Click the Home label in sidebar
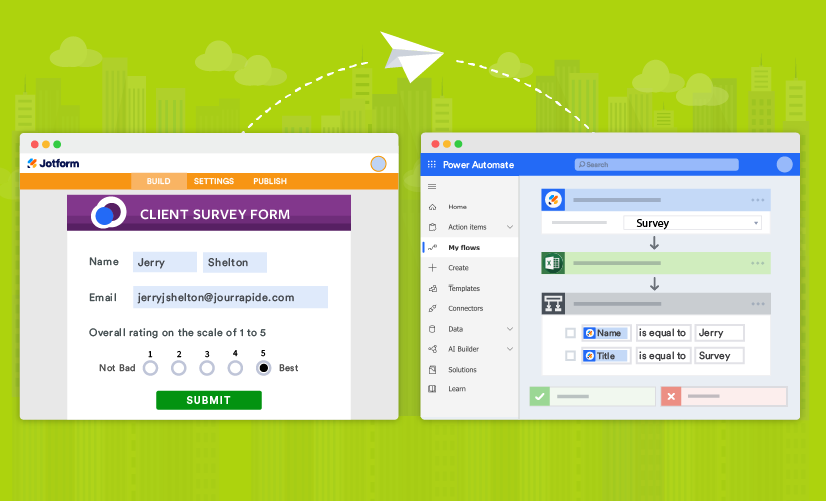The height and width of the screenshot is (501, 826). (457, 207)
